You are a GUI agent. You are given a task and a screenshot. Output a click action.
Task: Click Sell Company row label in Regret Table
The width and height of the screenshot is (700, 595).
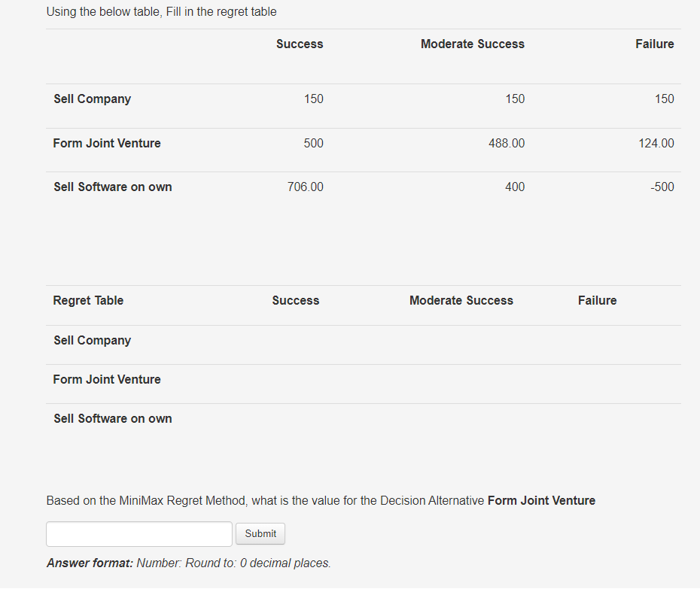[x=92, y=340]
